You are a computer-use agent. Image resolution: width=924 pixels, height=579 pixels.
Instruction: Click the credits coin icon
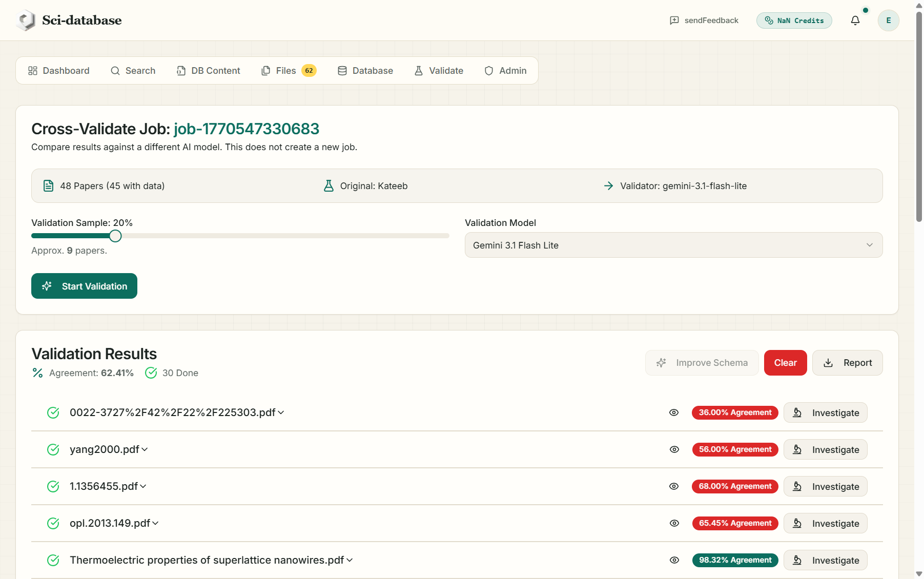[769, 20]
